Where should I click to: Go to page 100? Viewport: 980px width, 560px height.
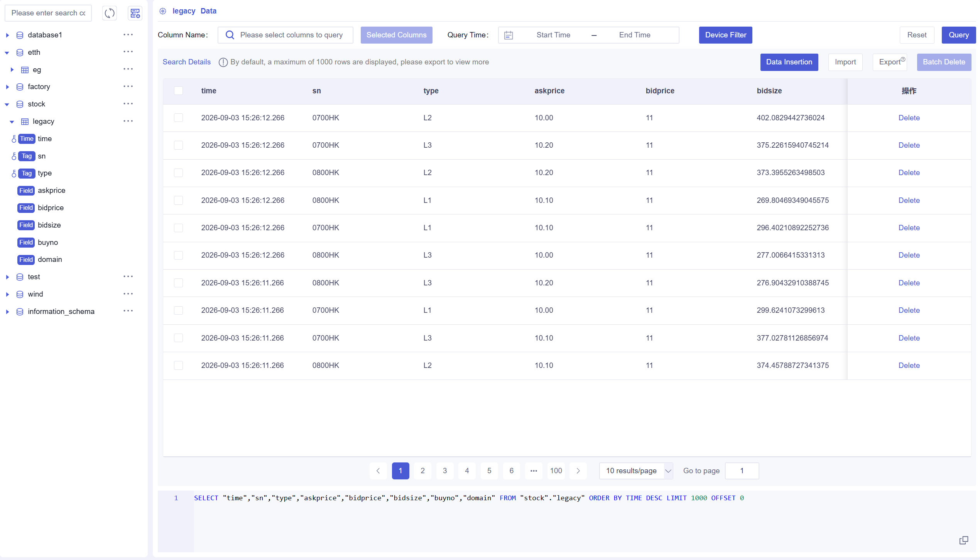[x=556, y=471]
